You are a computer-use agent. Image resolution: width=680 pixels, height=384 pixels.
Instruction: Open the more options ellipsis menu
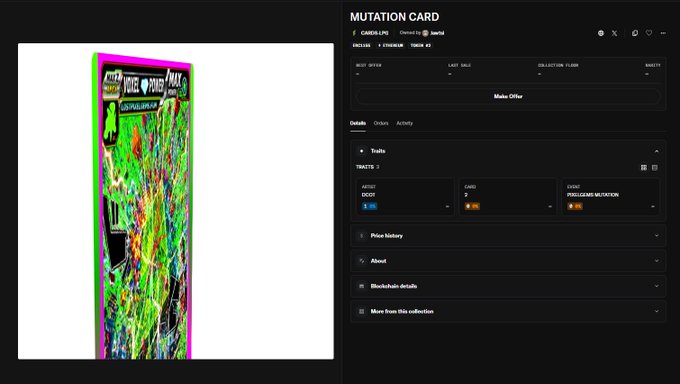[x=663, y=33]
